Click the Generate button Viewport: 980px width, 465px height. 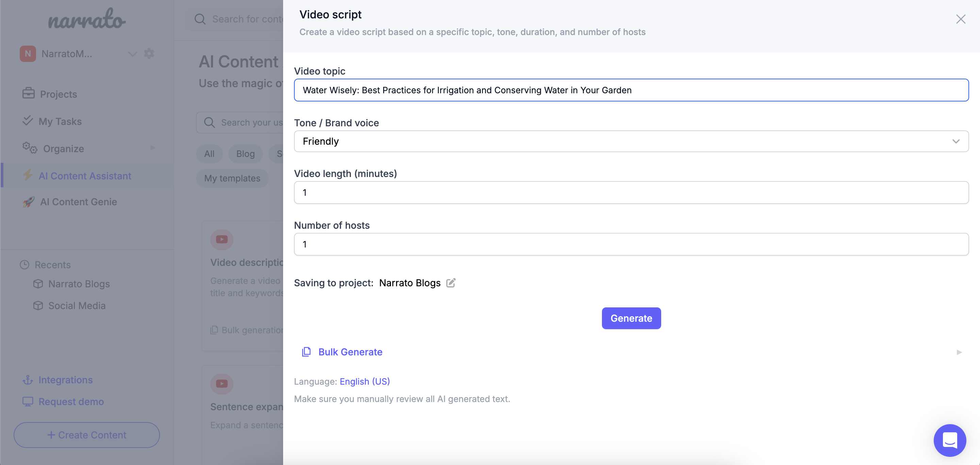click(x=631, y=318)
